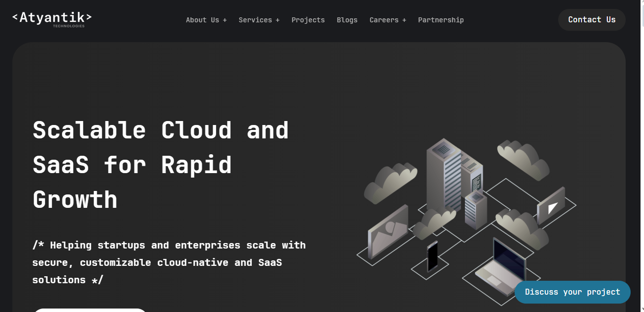Click the white button below the tagline
The image size is (644, 312).
click(90, 310)
